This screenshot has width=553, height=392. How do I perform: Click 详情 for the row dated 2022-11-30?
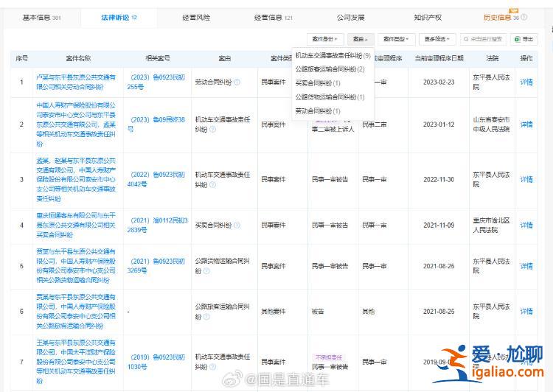coord(526,180)
